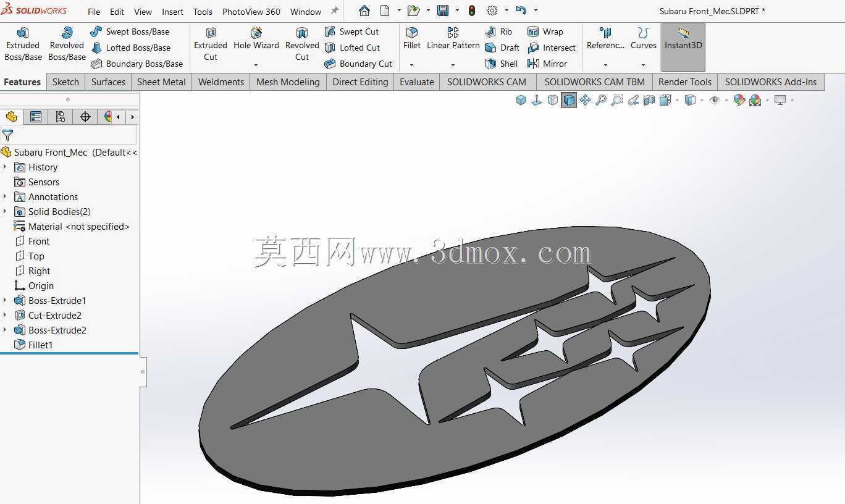Viewport: 845px width, 504px height.
Task: Switch to the Sheet Metal tab
Action: [161, 82]
